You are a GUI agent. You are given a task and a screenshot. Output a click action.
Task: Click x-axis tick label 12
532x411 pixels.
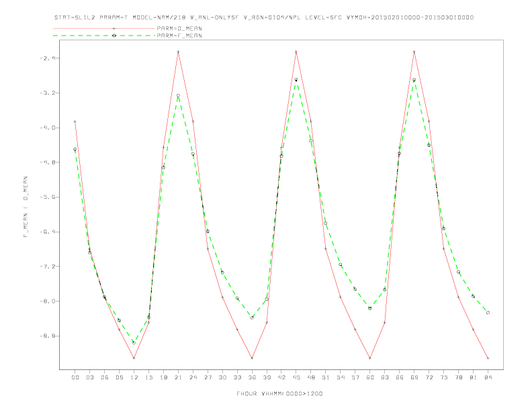point(134,377)
